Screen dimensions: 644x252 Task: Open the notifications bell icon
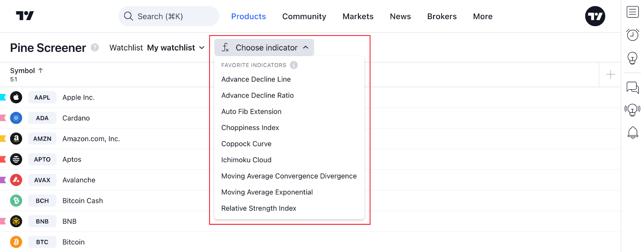[632, 133]
